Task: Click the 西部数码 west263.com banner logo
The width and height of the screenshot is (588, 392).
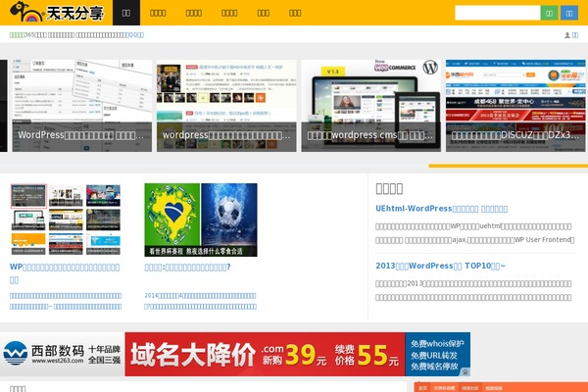Action: [x=62, y=354]
